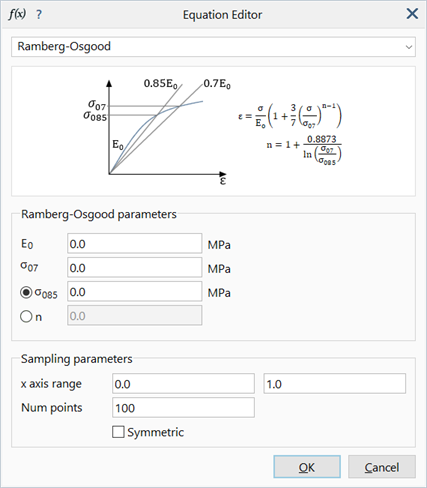Click the x axis range minimum field
427x488 pixels.
coord(183,384)
